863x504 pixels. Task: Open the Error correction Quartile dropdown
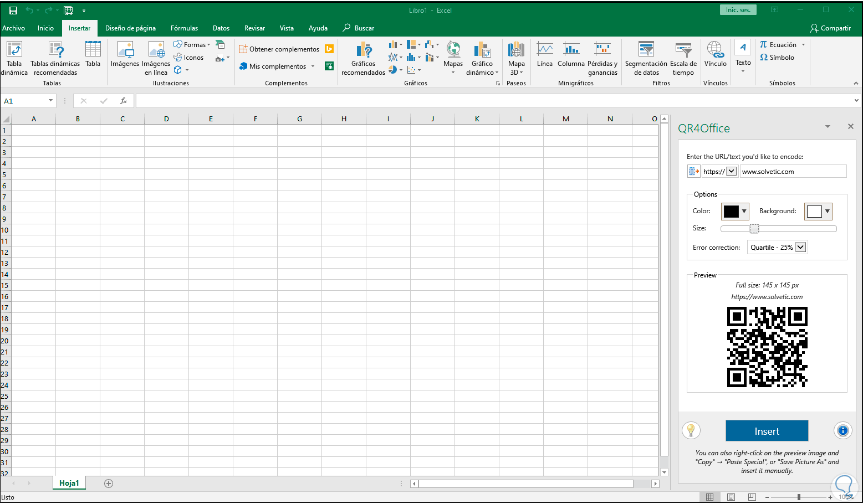800,247
